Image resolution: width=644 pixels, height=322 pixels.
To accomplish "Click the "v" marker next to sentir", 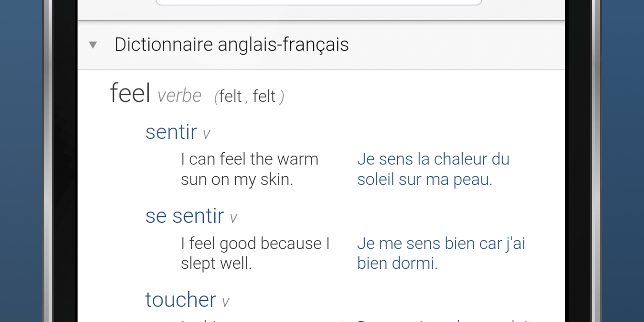I will point(206,134).
